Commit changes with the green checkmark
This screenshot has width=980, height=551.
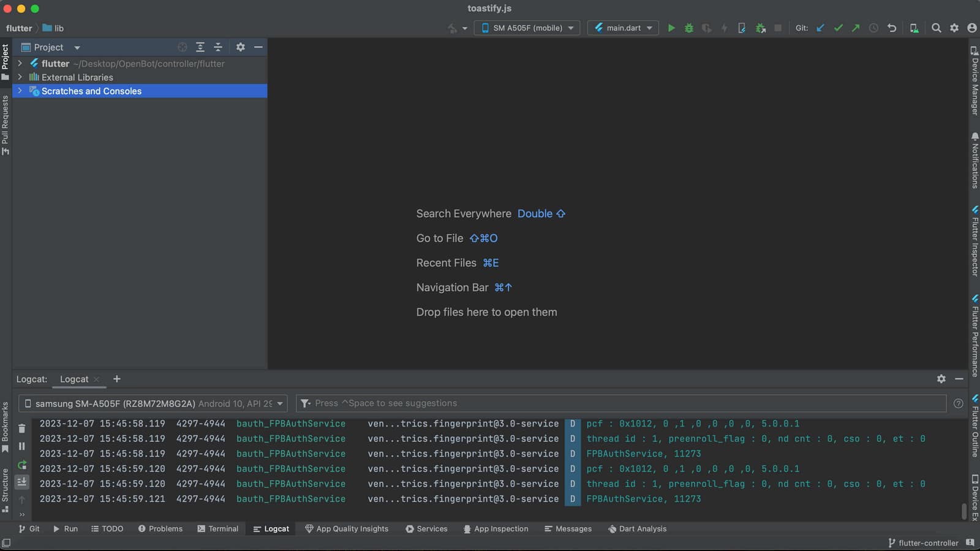click(x=839, y=28)
